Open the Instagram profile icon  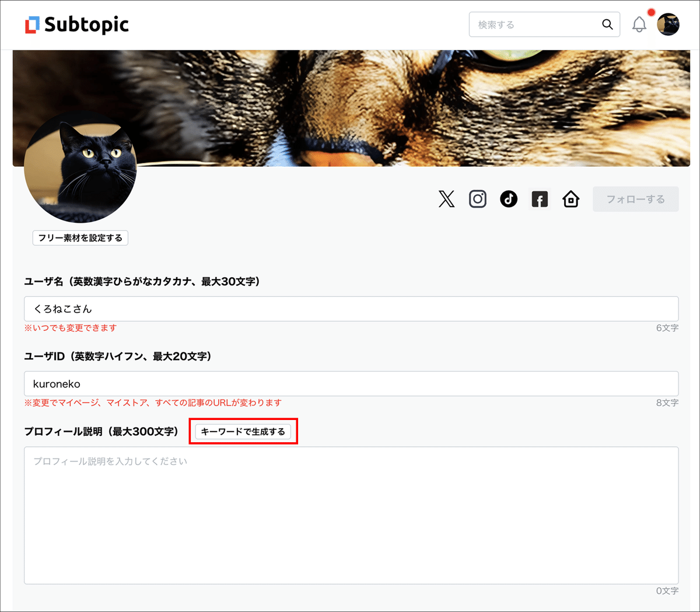[478, 199]
